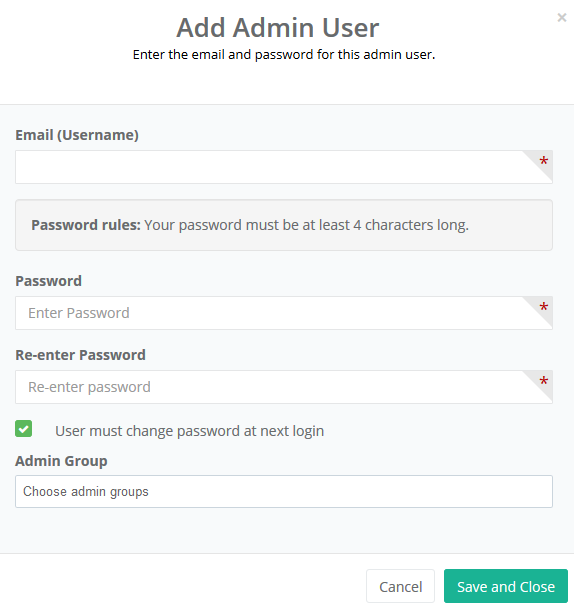Click the Email (Username) label
This screenshot has width=574, height=610.
[x=77, y=135]
